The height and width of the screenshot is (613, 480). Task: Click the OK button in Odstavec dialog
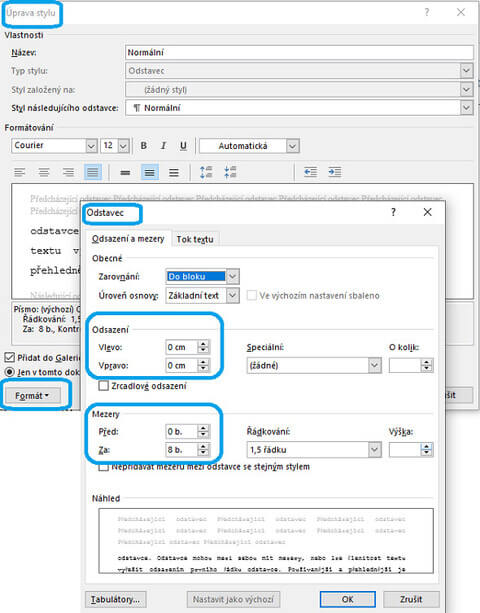pos(347,599)
